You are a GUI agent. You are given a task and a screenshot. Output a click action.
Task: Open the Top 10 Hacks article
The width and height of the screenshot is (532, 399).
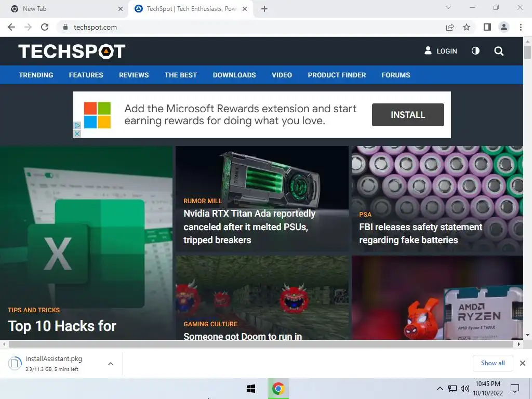click(x=62, y=326)
